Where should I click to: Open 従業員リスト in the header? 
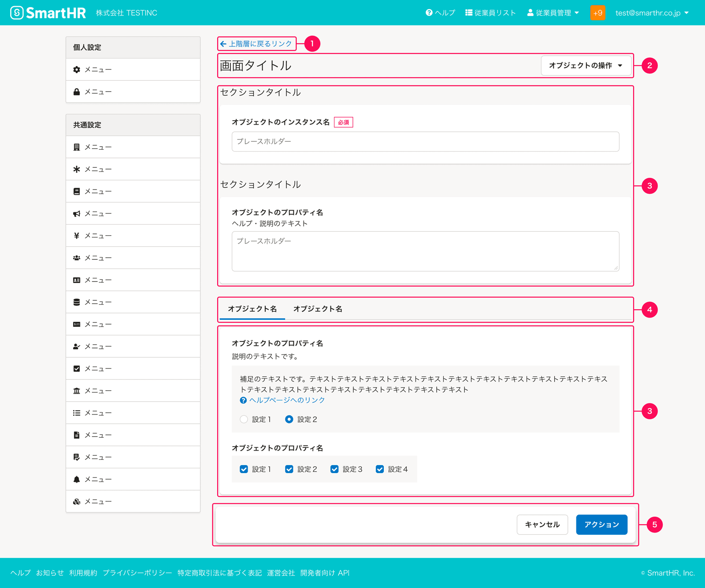pos(490,13)
